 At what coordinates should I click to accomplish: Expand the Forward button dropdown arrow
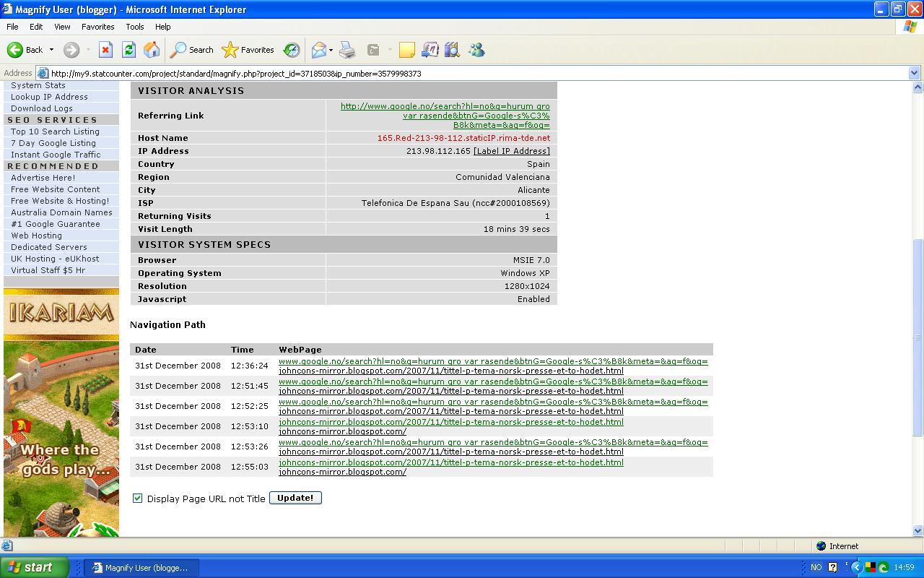(88, 50)
